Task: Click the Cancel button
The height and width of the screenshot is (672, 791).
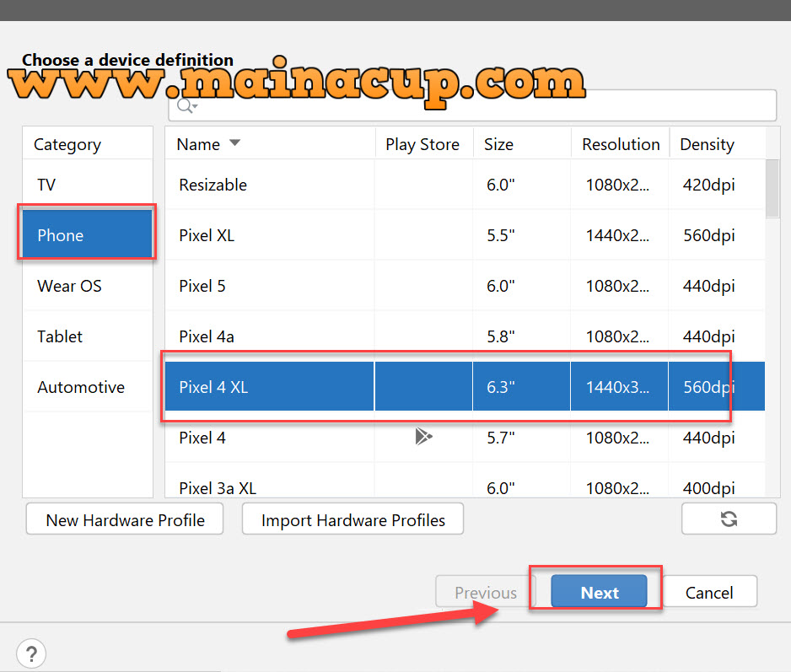Action: pos(709,591)
